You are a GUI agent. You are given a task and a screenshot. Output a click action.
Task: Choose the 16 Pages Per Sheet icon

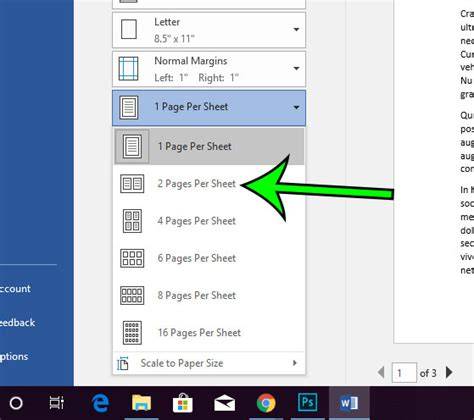(132, 332)
